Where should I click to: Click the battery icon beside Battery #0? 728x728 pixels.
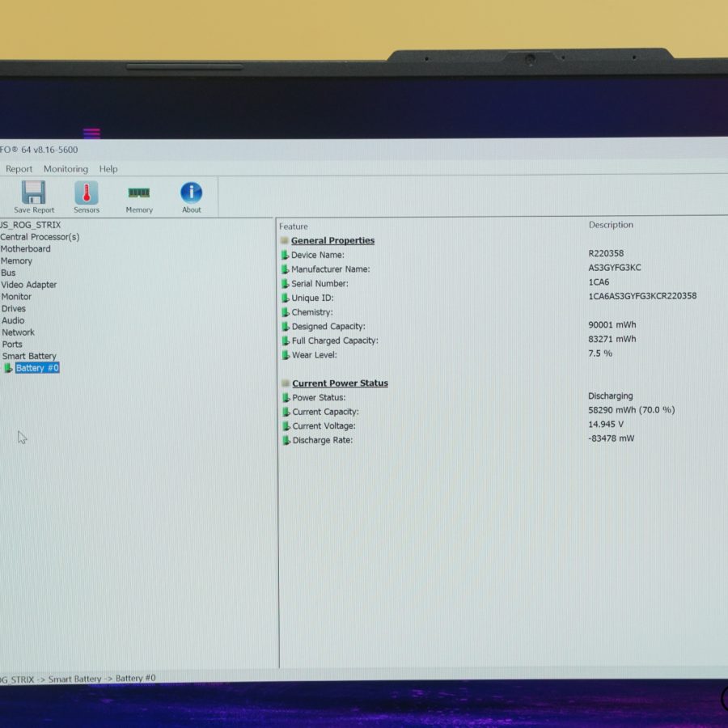point(8,368)
